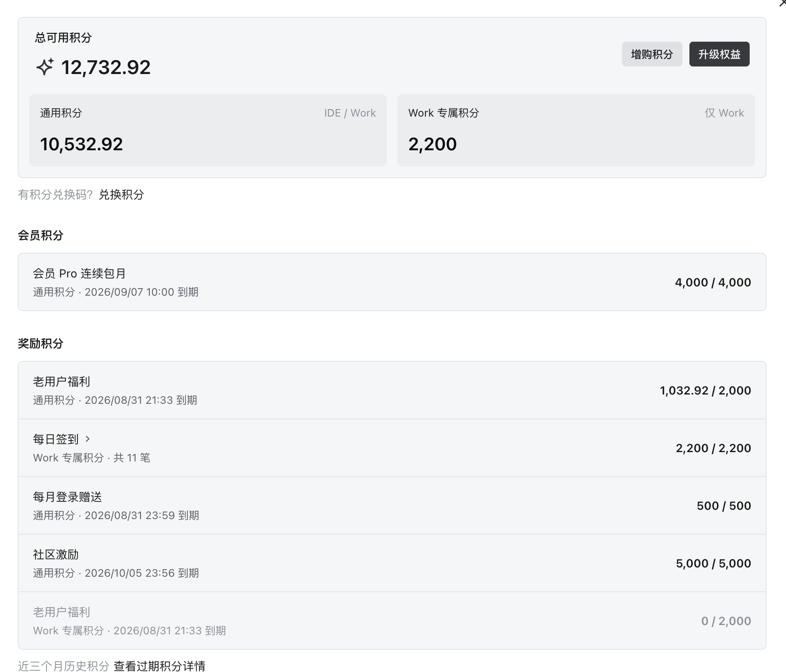Open 查看过期积分详情 link
Viewport: 786px width, 672px height.
(x=160, y=666)
